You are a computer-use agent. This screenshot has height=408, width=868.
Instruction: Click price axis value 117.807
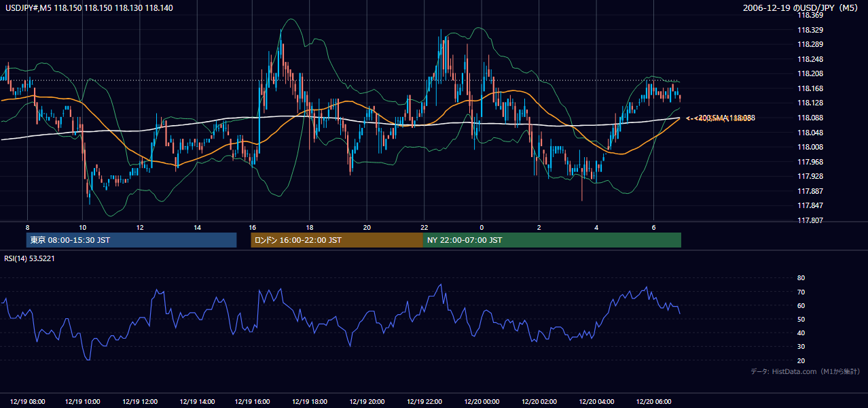point(810,220)
